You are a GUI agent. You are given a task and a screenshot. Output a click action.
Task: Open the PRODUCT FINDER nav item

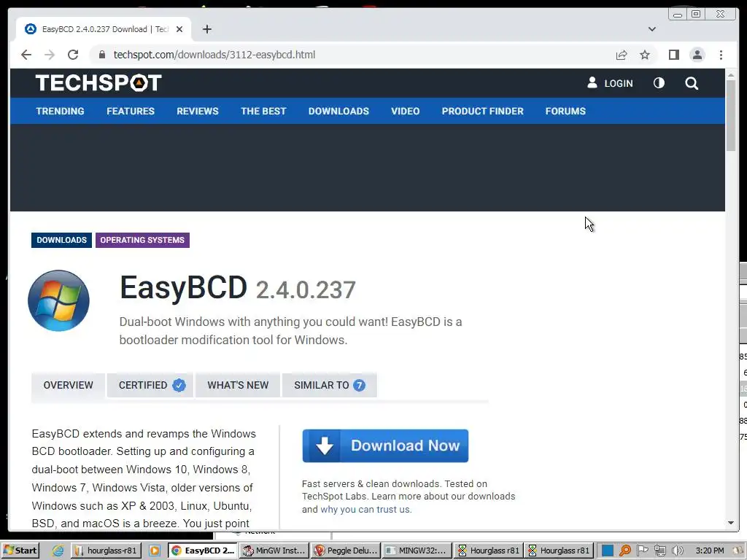(x=483, y=111)
